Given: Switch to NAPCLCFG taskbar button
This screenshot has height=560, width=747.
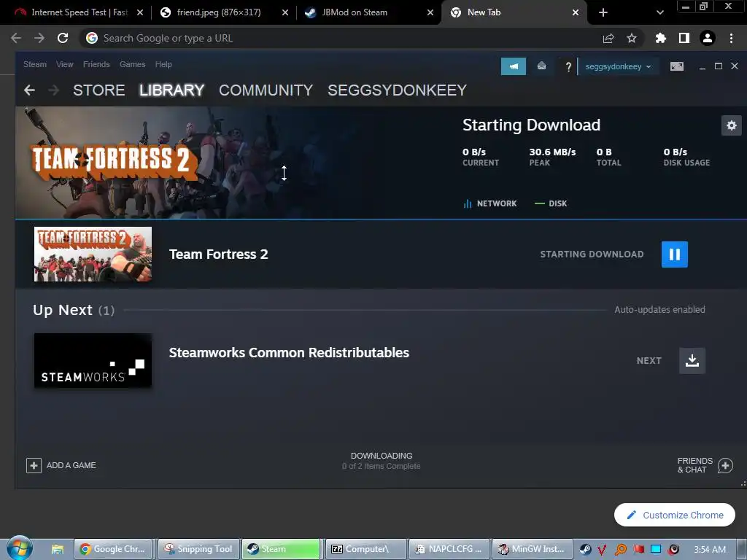Looking at the screenshot, I should coord(449,549).
